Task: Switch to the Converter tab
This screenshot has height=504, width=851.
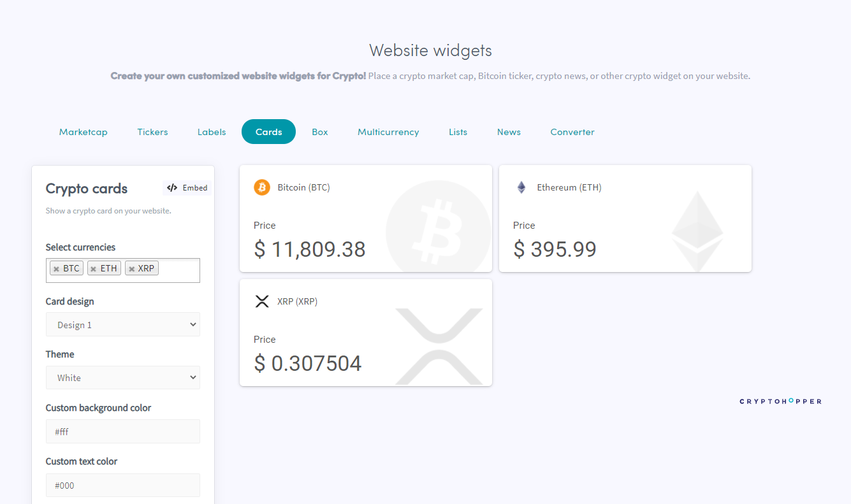Action: [572, 132]
